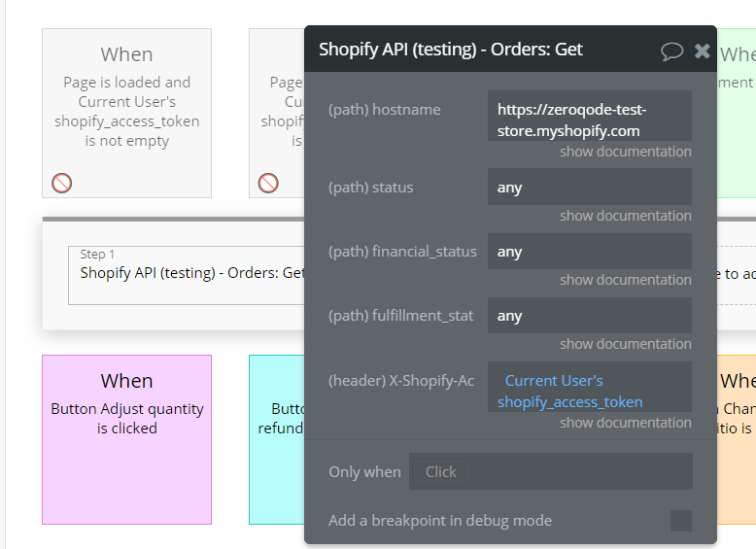
Task: Select the Button Adjust quantity is clicked event
Action: click(126, 439)
